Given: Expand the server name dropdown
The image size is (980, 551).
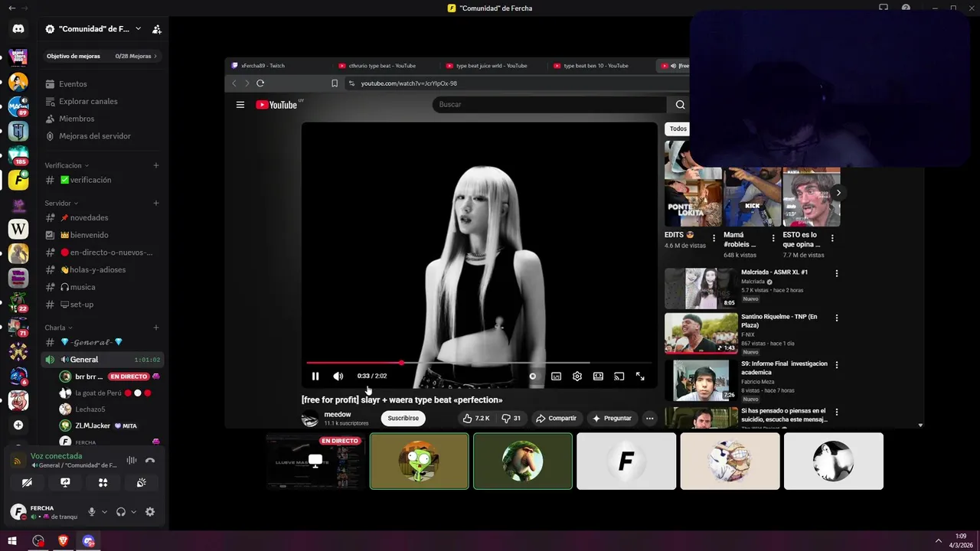Looking at the screenshot, I should pyautogui.click(x=138, y=29).
